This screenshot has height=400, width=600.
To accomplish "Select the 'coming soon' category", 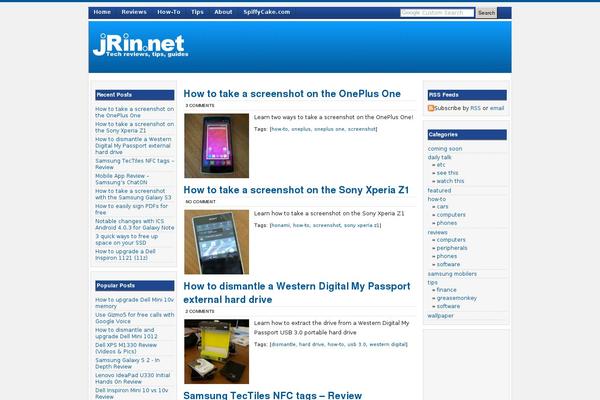I will pos(445,149).
